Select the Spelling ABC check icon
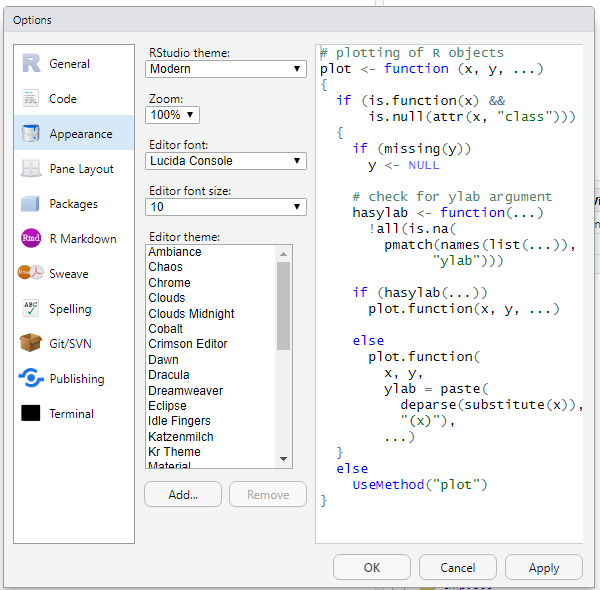The height and width of the screenshot is (590, 600). [31, 309]
